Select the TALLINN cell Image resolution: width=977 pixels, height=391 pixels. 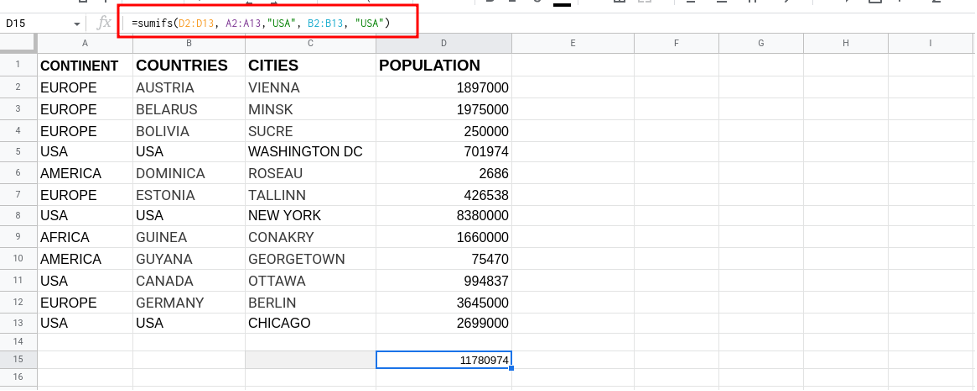pos(310,195)
